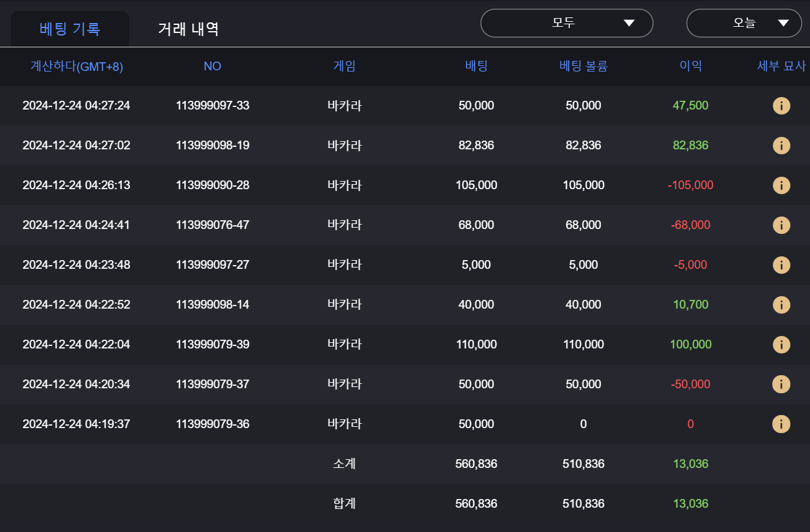
Task: Open the 모두 filter dropdown
Action: point(566,24)
